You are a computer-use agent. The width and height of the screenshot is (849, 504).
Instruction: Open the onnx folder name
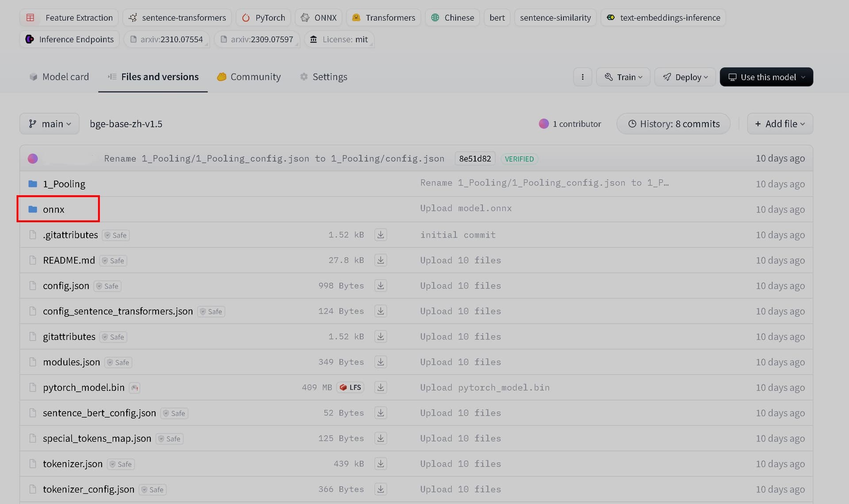[54, 210]
